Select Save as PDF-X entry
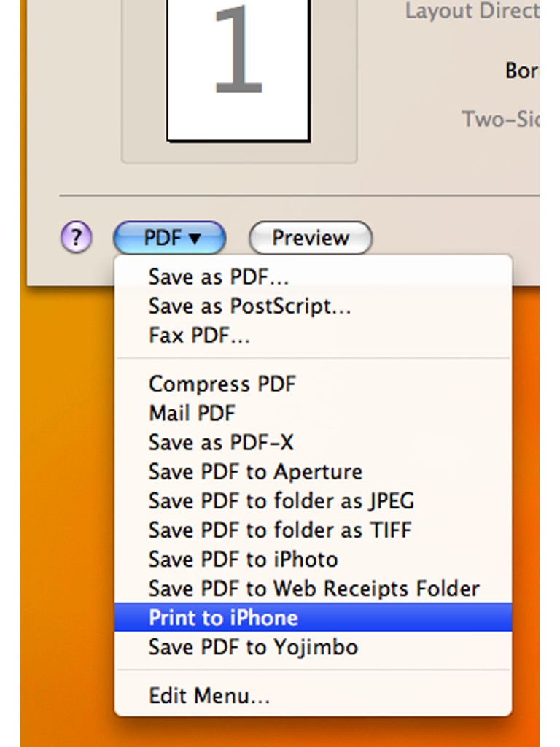This screenshot has height=747, width=560. 314,443
